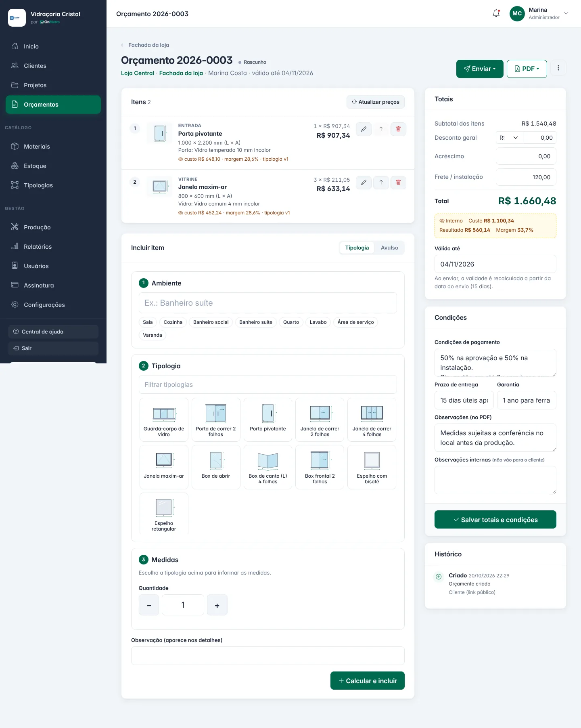
Task: Move Janela maxim-ar item up
Action: (381, 183)
